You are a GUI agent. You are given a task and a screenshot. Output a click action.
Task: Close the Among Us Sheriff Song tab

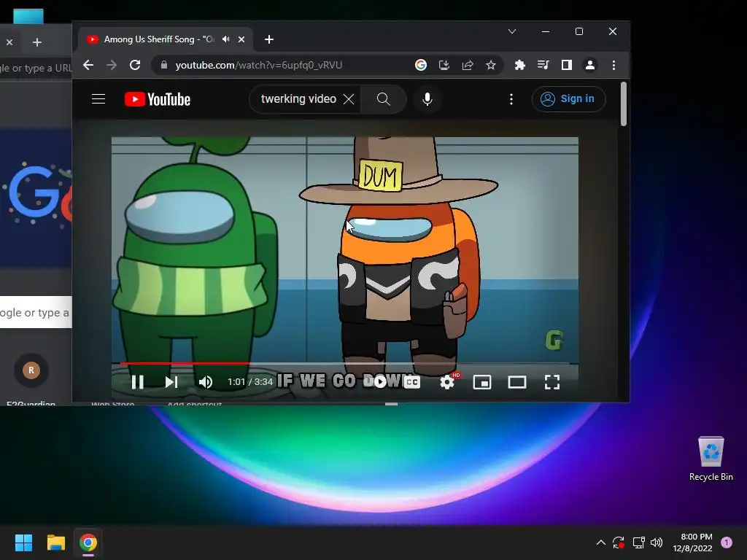tap(241, 39)
